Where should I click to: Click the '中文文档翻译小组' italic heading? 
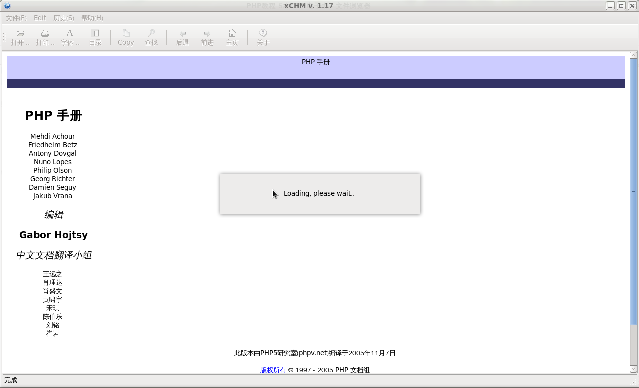pos(54,255)
